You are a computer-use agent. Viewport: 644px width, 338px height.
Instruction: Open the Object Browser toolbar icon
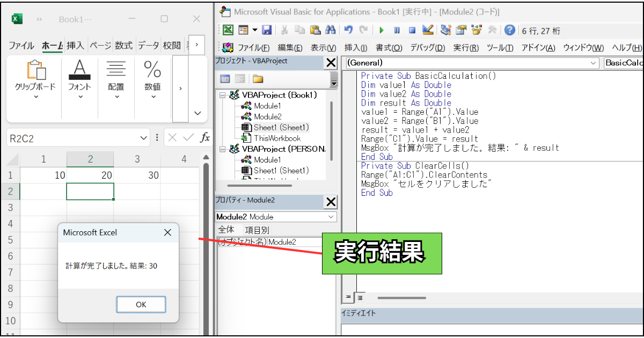476,30
